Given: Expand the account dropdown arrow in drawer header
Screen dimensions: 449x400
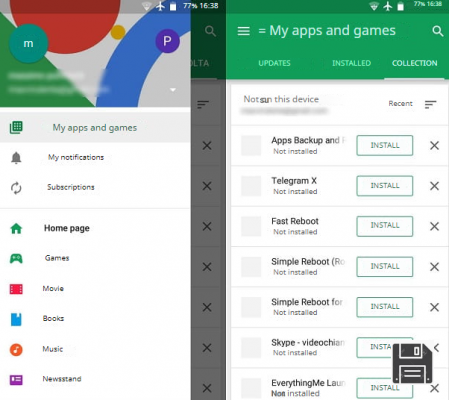Looking at the screenshot, I should (173, 90).
